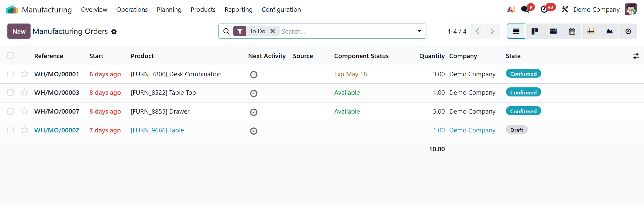This screenshot has height=205, width=644.
Task: Expand the search options dropdown arrow
Action: pyautogui.click(x=419, y=31)
